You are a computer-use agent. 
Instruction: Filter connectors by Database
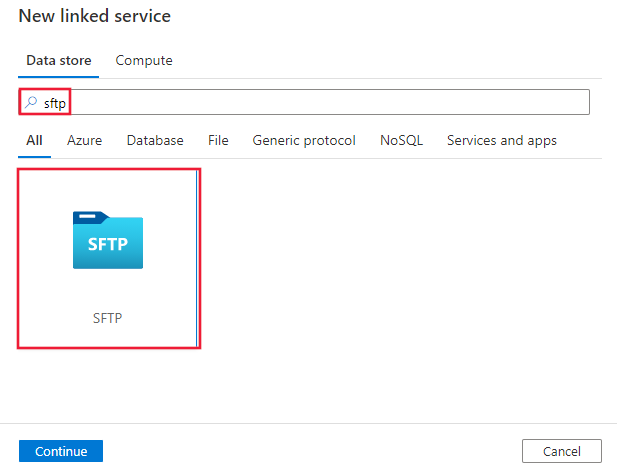155,140
